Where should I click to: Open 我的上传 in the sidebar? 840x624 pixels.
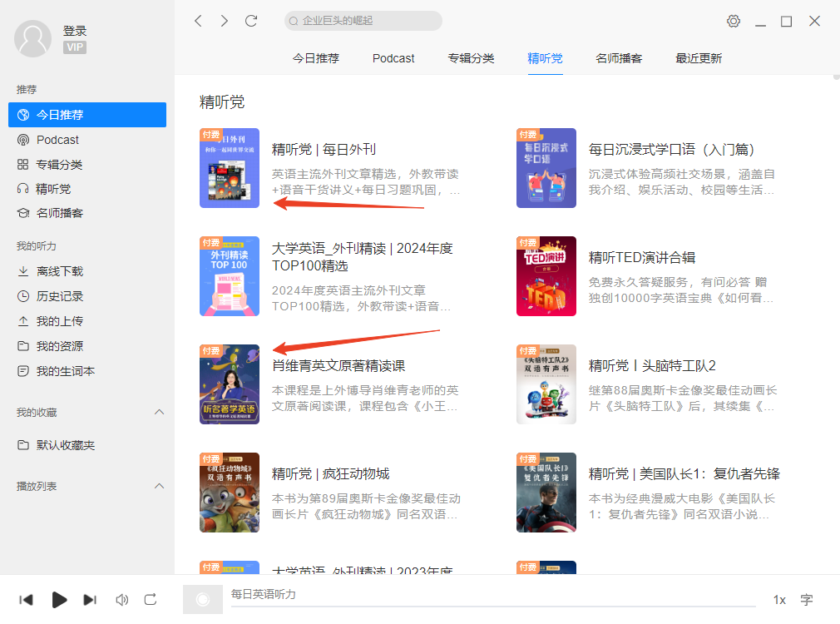point(87,321)
